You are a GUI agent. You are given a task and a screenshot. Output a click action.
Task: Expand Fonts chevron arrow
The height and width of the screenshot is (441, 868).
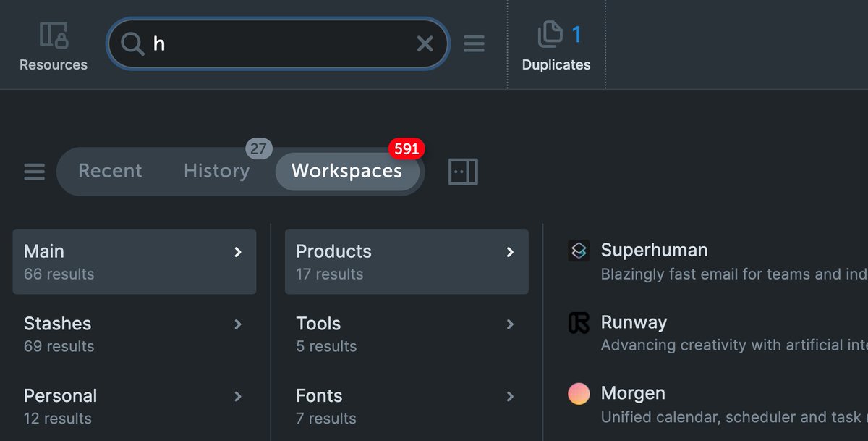[x=510, y=397]
